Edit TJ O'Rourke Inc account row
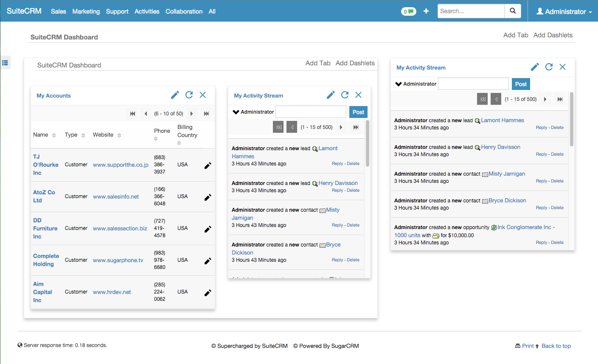This screenshot has width=598, height=364. pyautogui.click(x=208, y=165)
